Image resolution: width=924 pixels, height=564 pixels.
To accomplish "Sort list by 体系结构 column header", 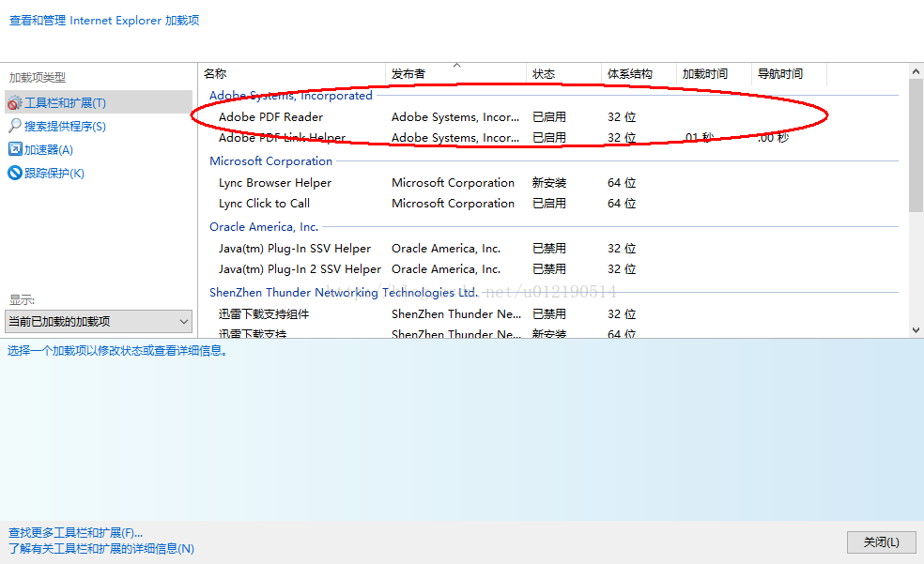I will (639, 73).
